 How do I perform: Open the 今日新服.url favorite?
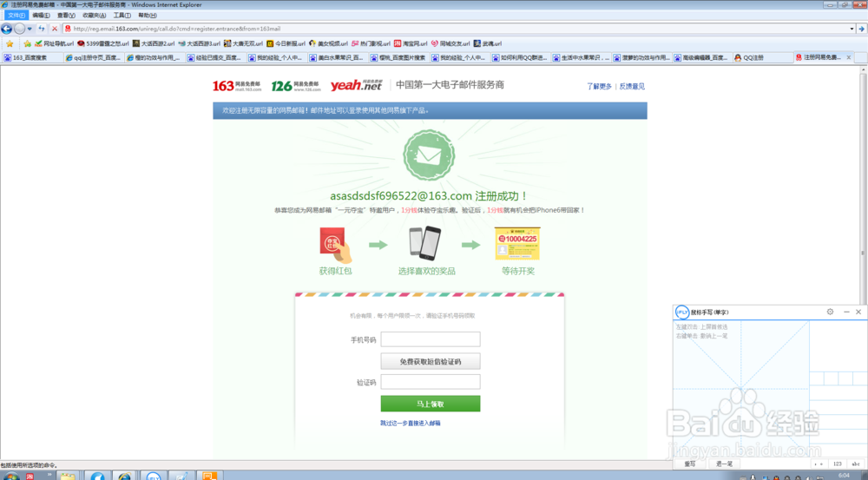coord(286,43)
